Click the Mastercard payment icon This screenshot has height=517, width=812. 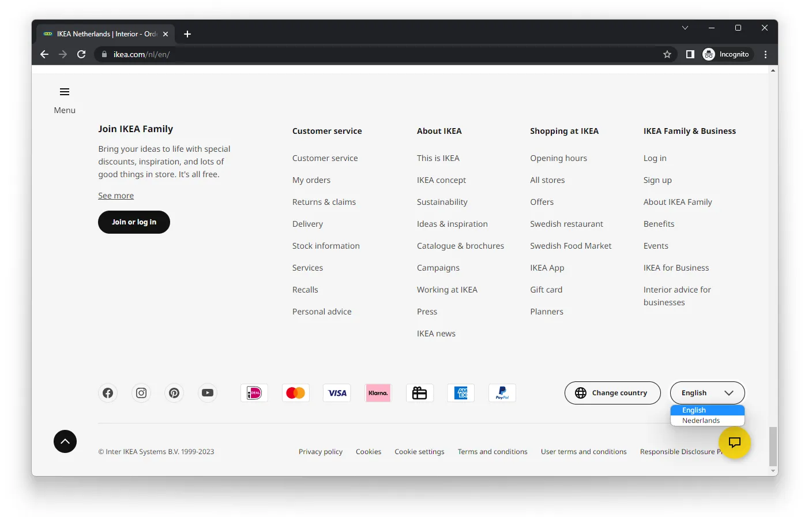pos(296,393)
